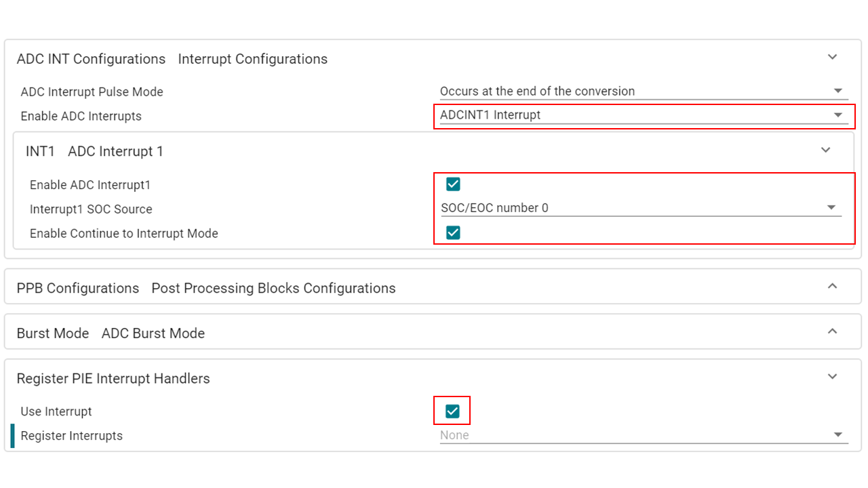
Task: Click the ADC INT Configurations header title
Action: click(x=91, y=59)
